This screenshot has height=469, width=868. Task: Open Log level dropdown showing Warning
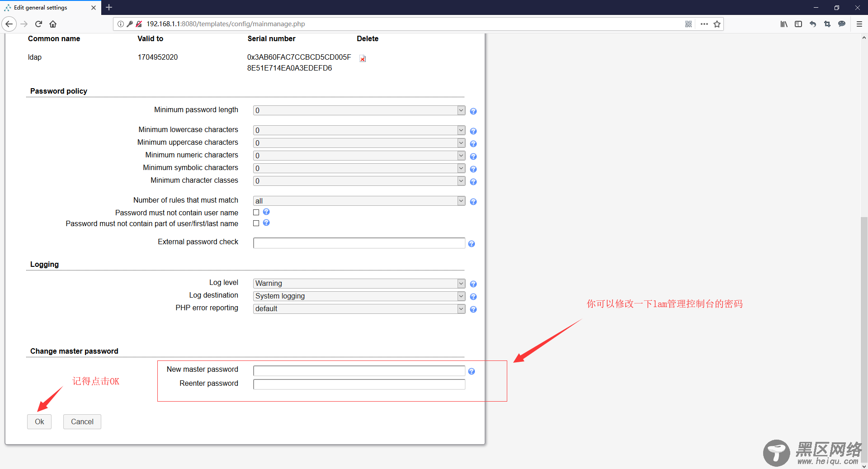tap(359, 283)
